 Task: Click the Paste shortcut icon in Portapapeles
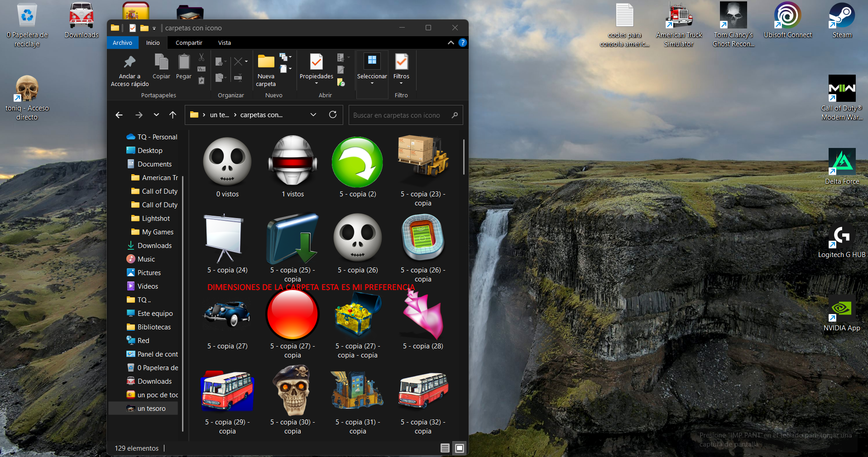coord(201,81)
